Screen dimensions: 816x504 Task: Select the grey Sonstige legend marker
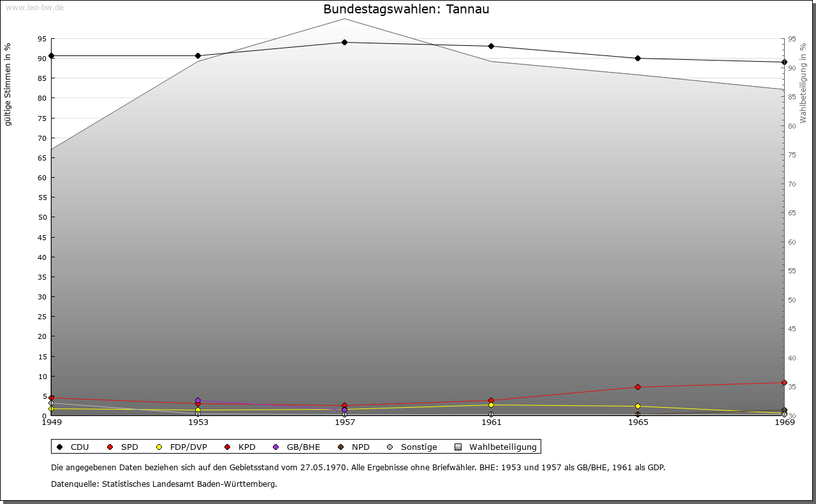coord(390,447)
